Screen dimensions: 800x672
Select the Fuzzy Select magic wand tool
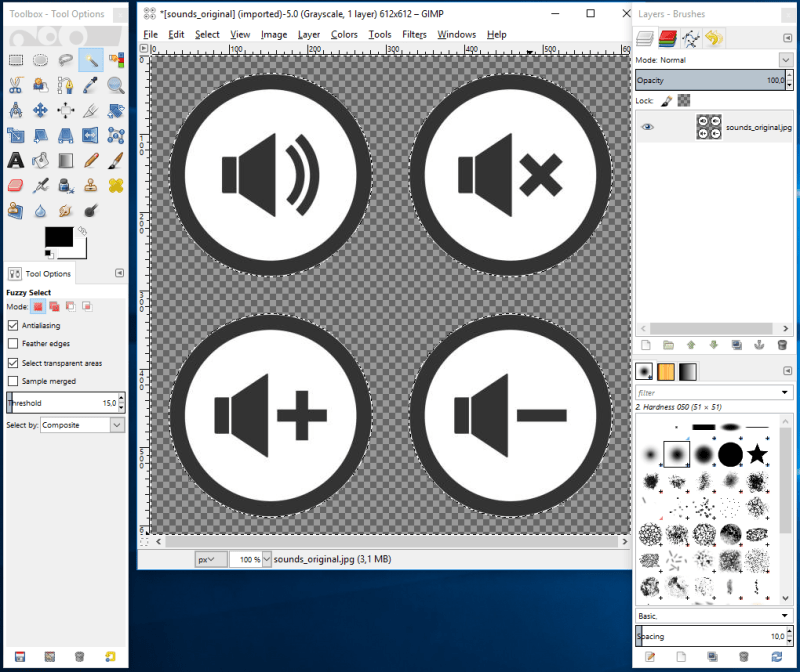[x=91, y=60]
